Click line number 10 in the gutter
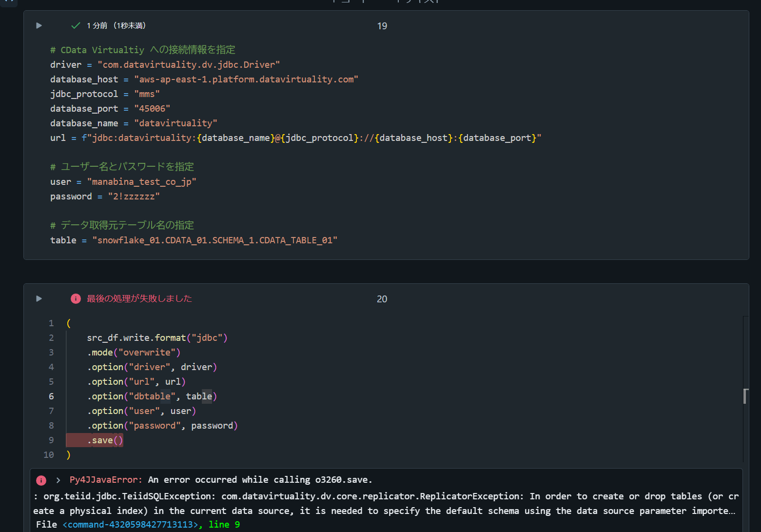The width and height of the screenshot is (761, 532). 49,454
